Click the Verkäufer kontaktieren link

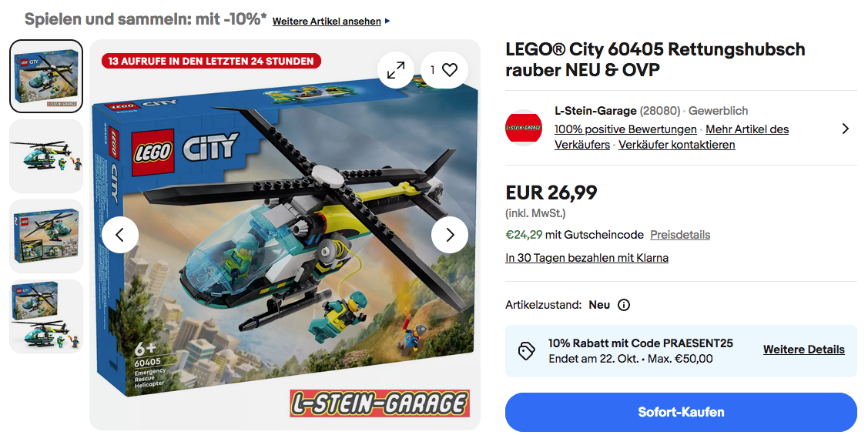click(x=676, y=145)
